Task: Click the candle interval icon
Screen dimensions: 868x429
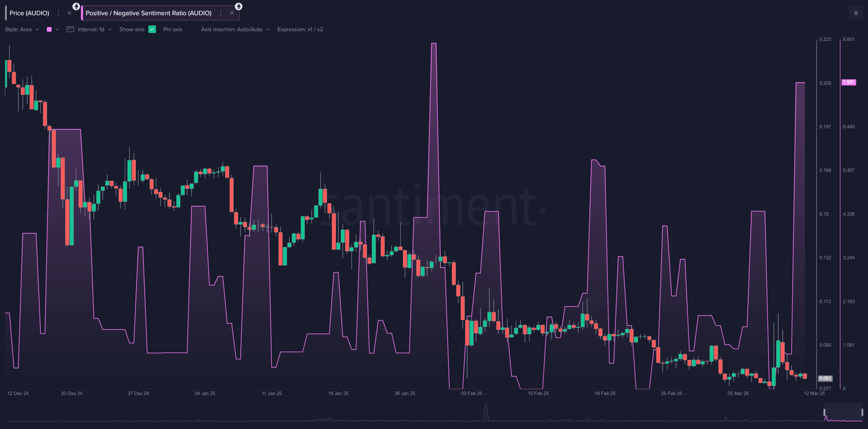Action: [71, 29]
